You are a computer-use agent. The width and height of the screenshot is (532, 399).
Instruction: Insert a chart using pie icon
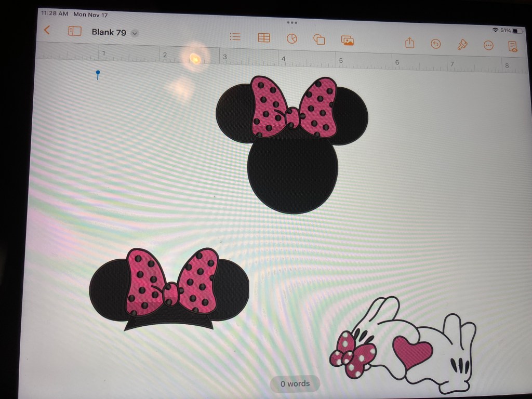[x=292, y=39]
